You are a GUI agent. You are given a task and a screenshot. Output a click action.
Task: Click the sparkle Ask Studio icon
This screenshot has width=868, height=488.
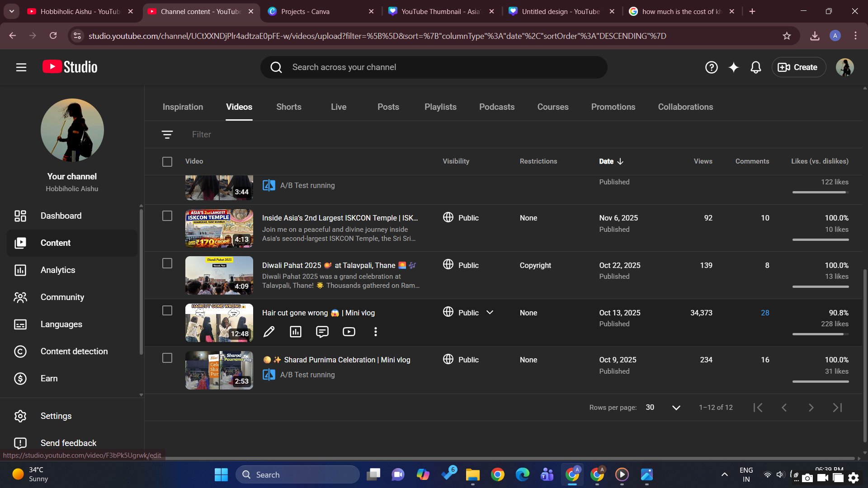pos(733,67)
